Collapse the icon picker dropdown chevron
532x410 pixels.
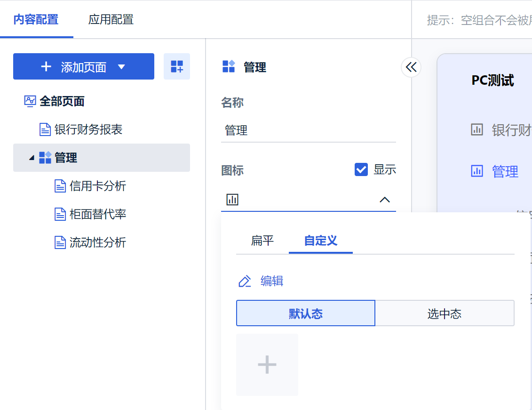(385, 200)
